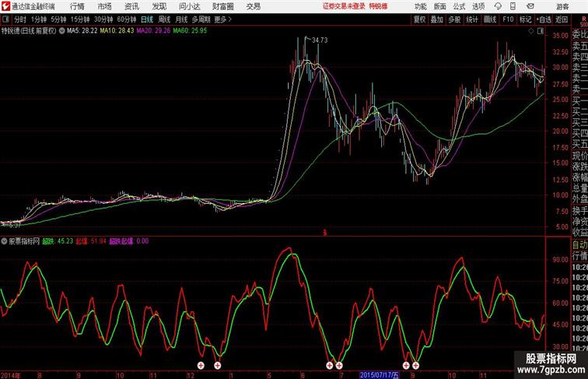Click the 叠加 overlay button

point(437,19)
